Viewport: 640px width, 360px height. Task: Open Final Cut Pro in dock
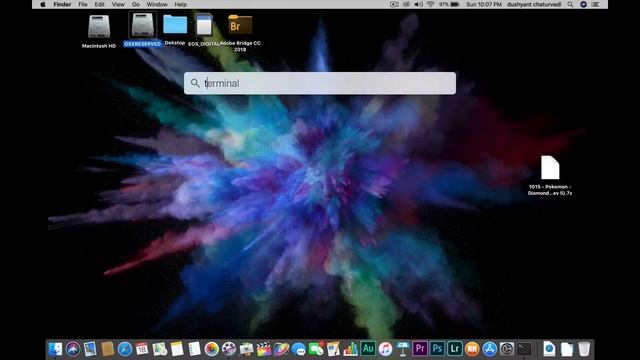(264, 349)
